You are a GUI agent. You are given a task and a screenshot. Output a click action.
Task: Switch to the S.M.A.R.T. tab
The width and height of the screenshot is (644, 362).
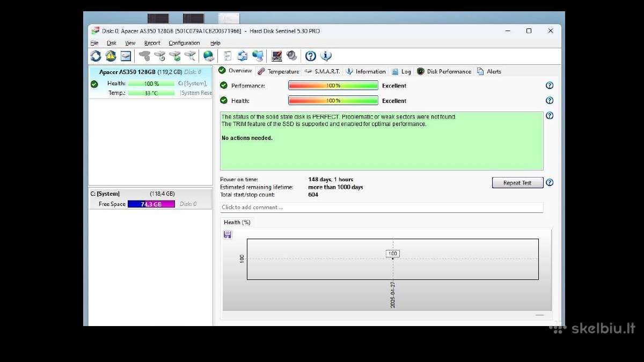coord(322,71)
